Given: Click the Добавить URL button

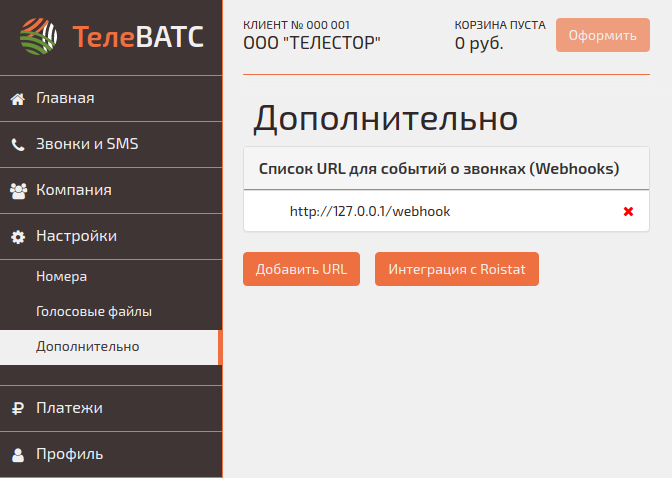Looking at the screenshot, I should click(x=301, y=269).
